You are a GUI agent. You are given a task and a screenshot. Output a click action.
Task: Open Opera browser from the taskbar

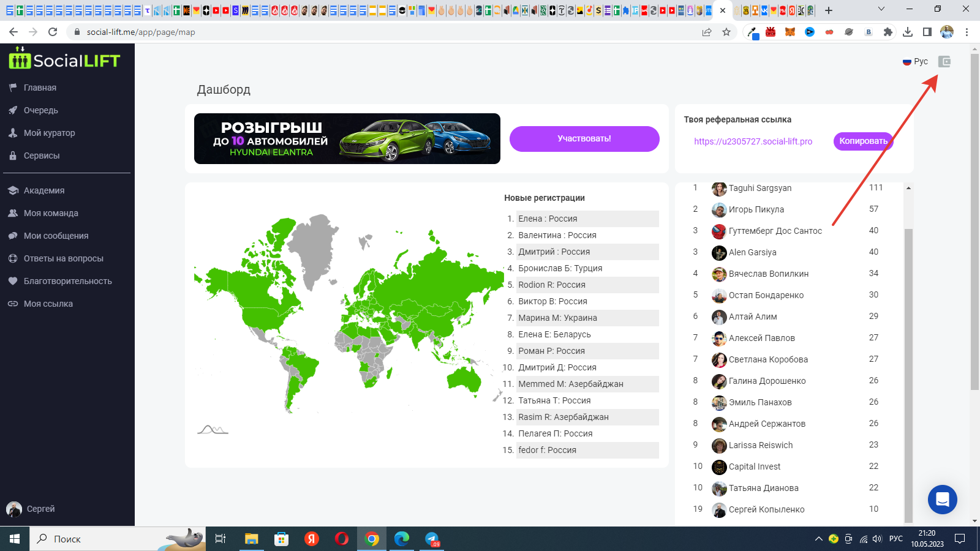coord(342,539)
